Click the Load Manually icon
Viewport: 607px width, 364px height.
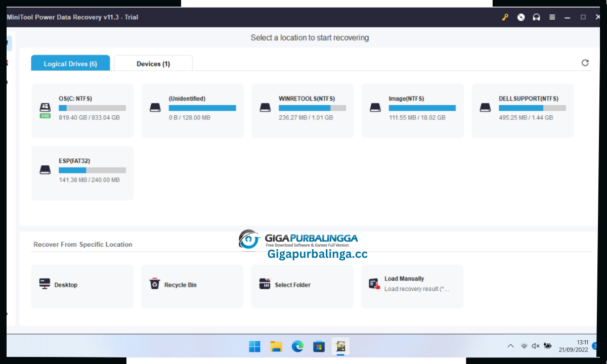click(x=374, y=284)
